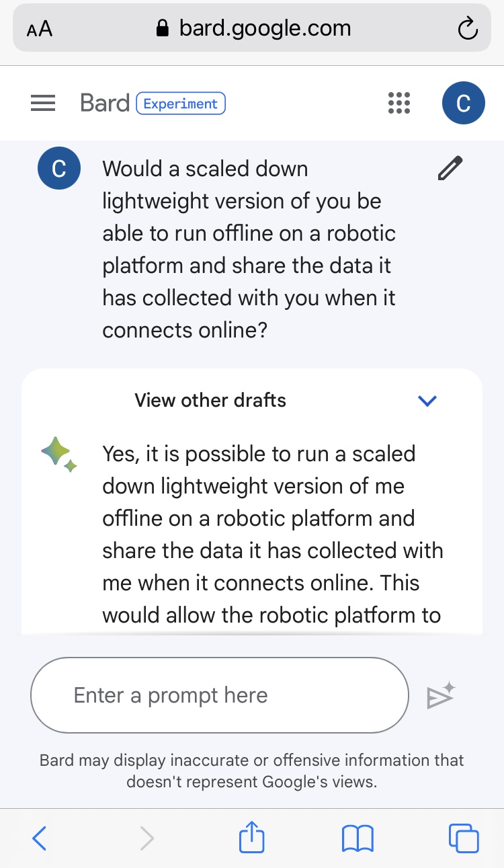Open Safari bookmarks
The width and height of the screenshot is (504, 868).
pos(358,838)
